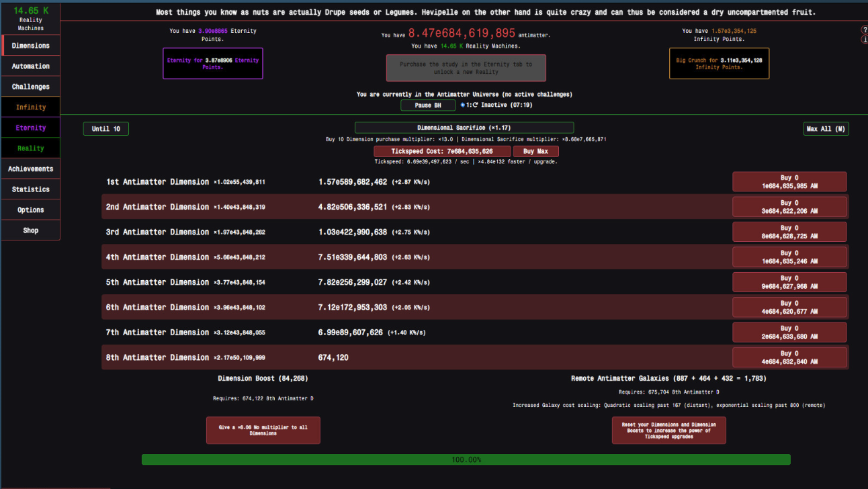This screenshot has height=489, width=868.
Task: Open the Reality tab
Action: click(31, 148)
